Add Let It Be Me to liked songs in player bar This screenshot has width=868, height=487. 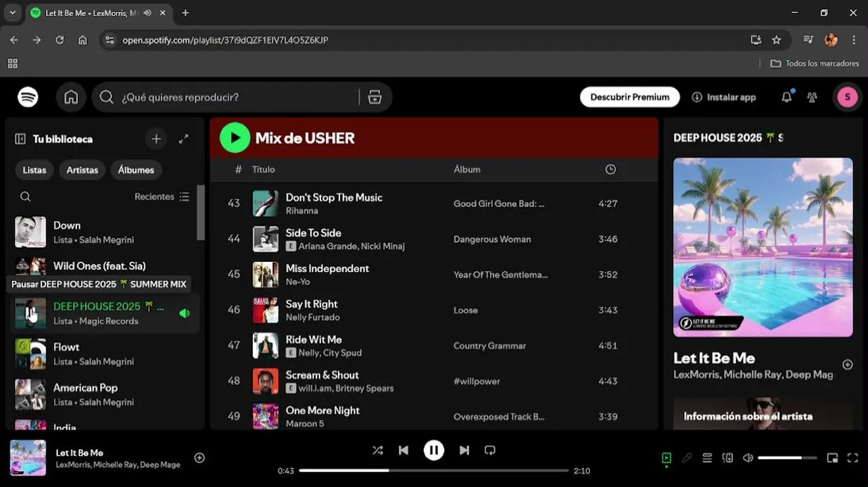click(199, 458)
